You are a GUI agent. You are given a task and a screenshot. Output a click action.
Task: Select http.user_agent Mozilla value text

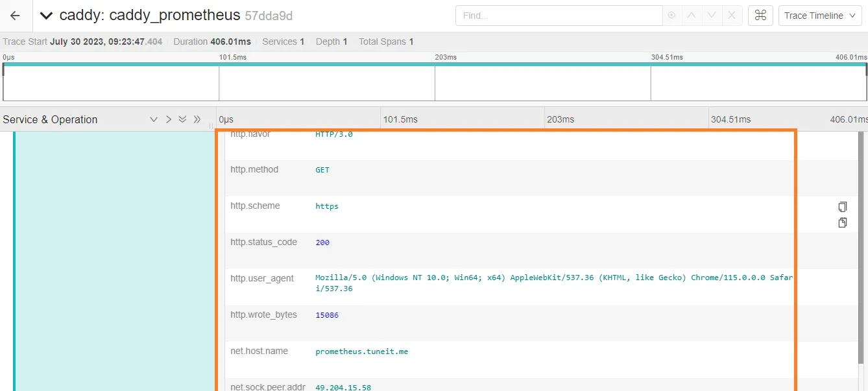pos(554,283)
